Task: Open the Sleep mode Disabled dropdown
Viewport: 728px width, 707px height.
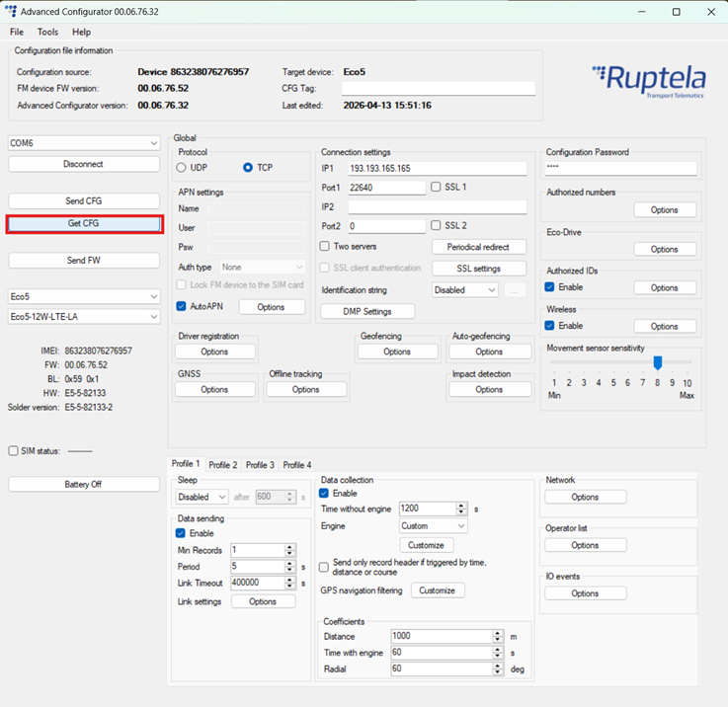Action: click(202, 497)
